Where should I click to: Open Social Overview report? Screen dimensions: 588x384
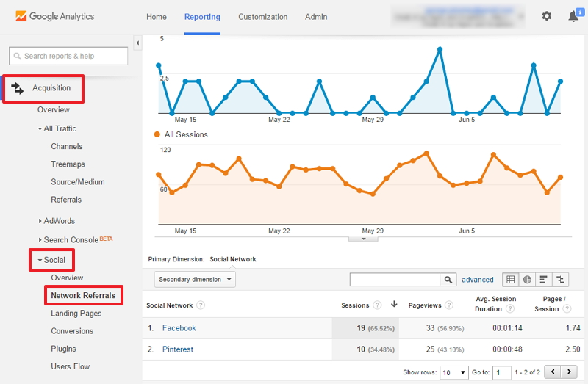coord(67,278)
